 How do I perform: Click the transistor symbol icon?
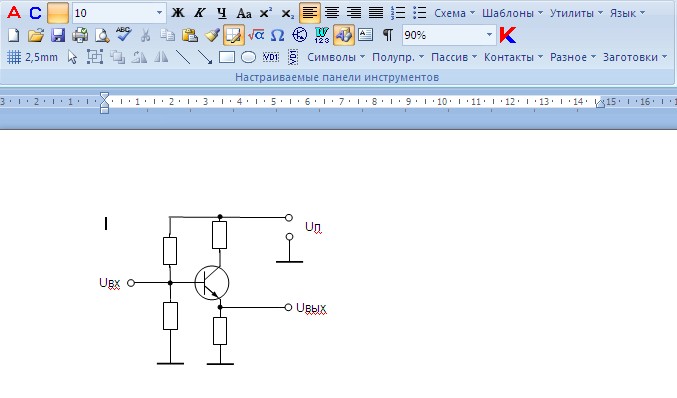(x=299, y=35)
